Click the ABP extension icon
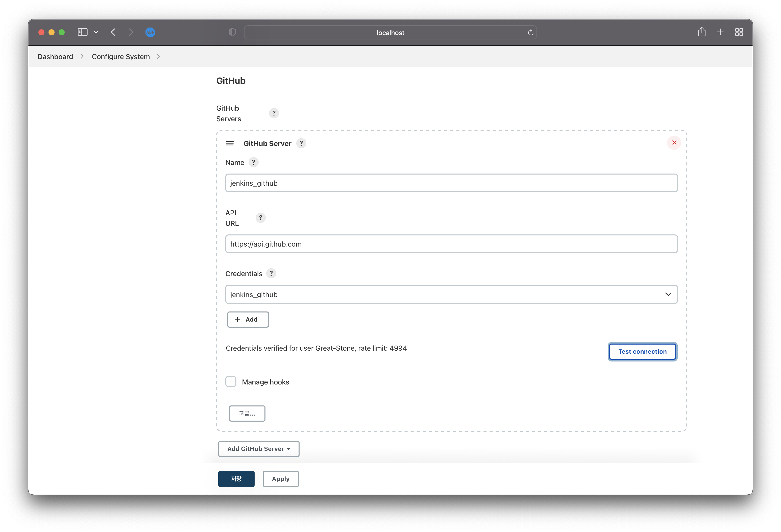This screenshot has width=781, height=532. 150,33
